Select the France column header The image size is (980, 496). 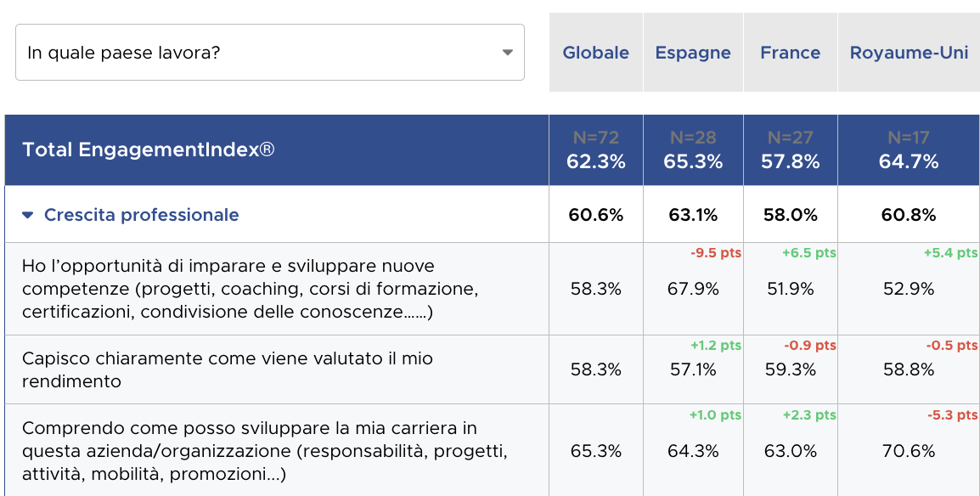[x=790, y=53]
